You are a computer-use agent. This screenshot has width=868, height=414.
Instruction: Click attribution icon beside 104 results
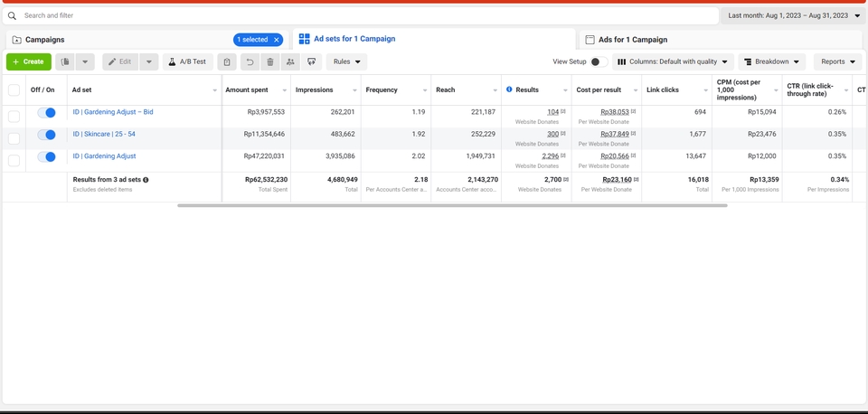[563, 112]
